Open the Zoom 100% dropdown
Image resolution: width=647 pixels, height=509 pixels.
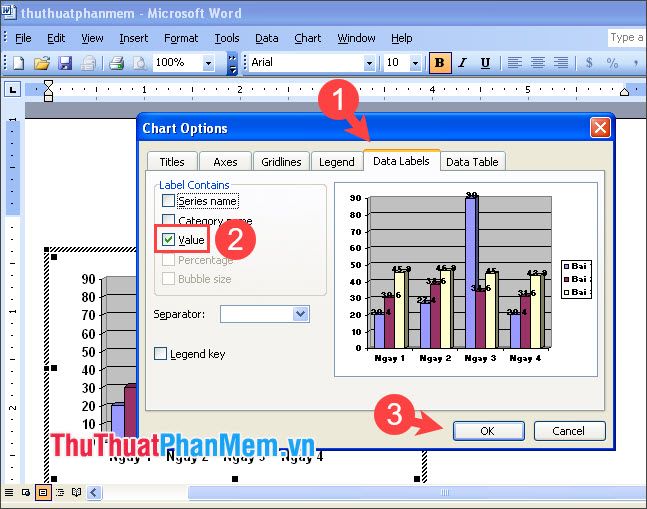(x=208, y=63)
